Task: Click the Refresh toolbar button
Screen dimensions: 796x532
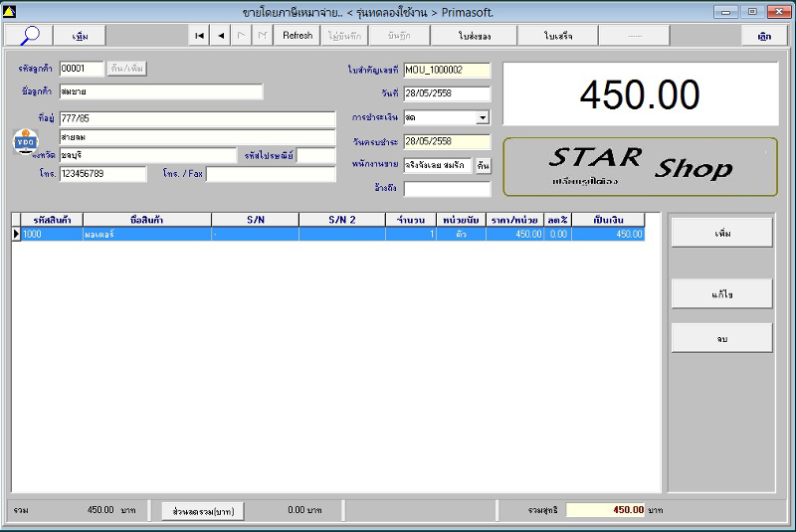Action: click(x=298, y=36)
